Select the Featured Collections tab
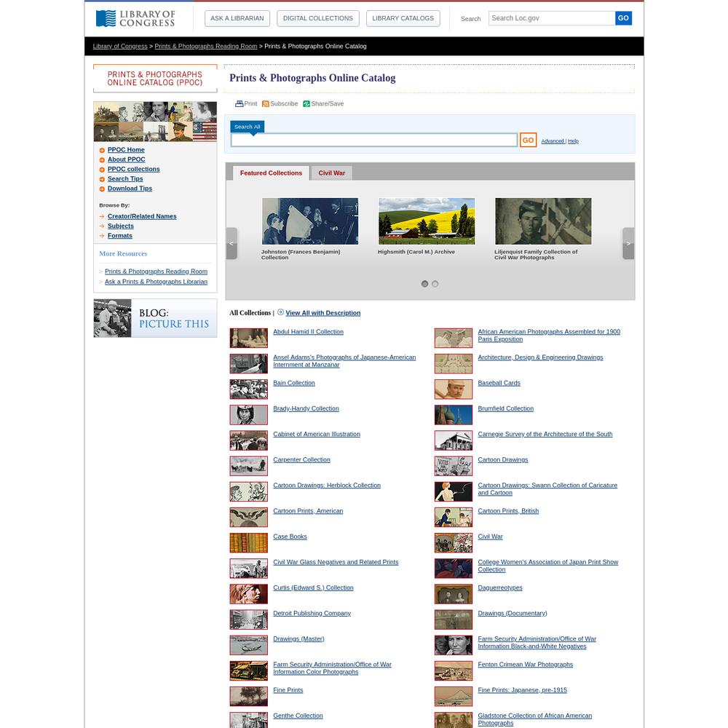The height and width of the screenshot is (728, 728). point(271,173)
